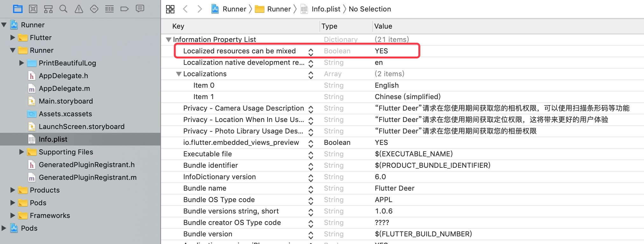Click the No Selection breadcrumb
This screenshot has height=244, width=644.
click(x=370, y=9)
